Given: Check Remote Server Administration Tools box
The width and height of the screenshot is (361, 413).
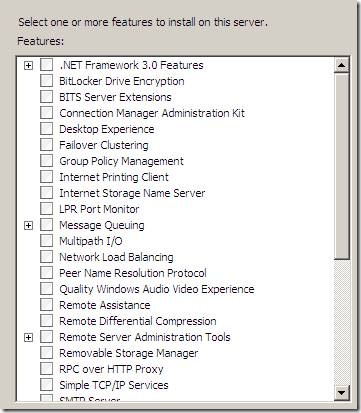Looking at the screenshot, I should click(x=46, y=337).
